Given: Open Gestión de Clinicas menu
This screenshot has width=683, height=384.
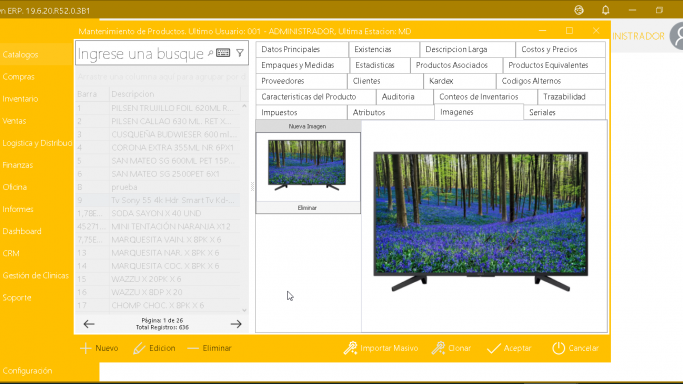Looking at the screenshot, I should [37, 276].
